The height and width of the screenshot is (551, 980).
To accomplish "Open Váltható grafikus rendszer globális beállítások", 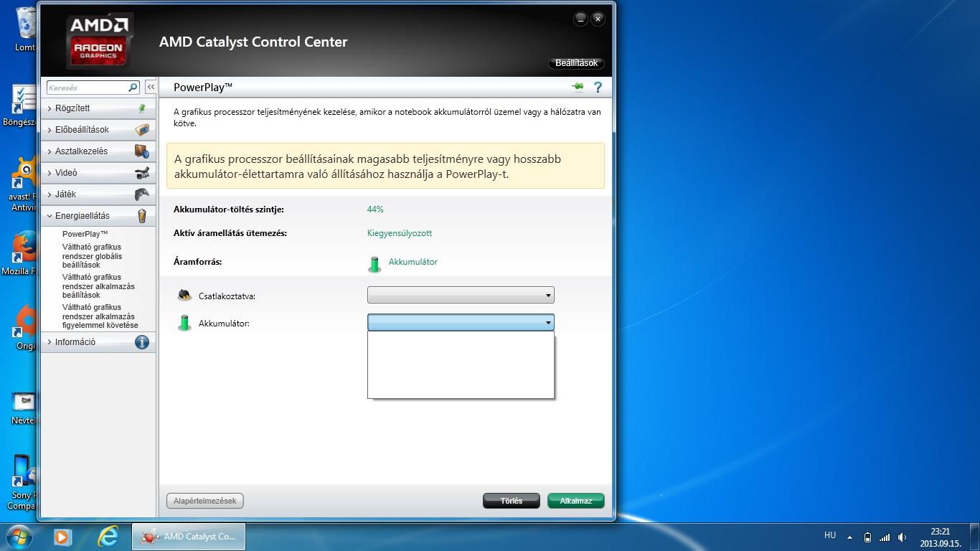I will tap(92, 256).
